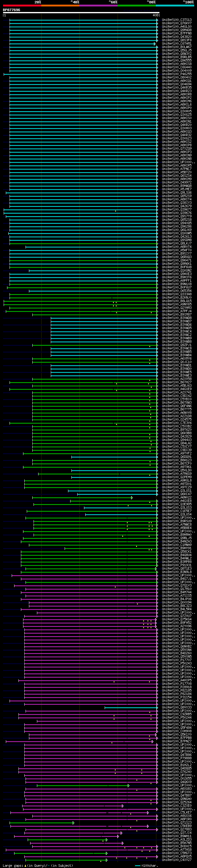Open hit UniRef100_C3TS13
The width and height of the screenshot is (197, 868).
tap(177, 20)
